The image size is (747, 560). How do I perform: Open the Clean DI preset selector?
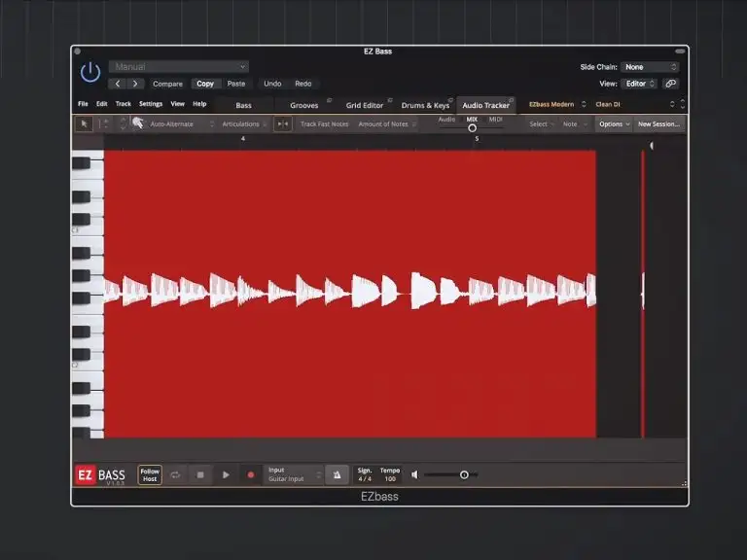pyautogui.click(x=634, y=104)
